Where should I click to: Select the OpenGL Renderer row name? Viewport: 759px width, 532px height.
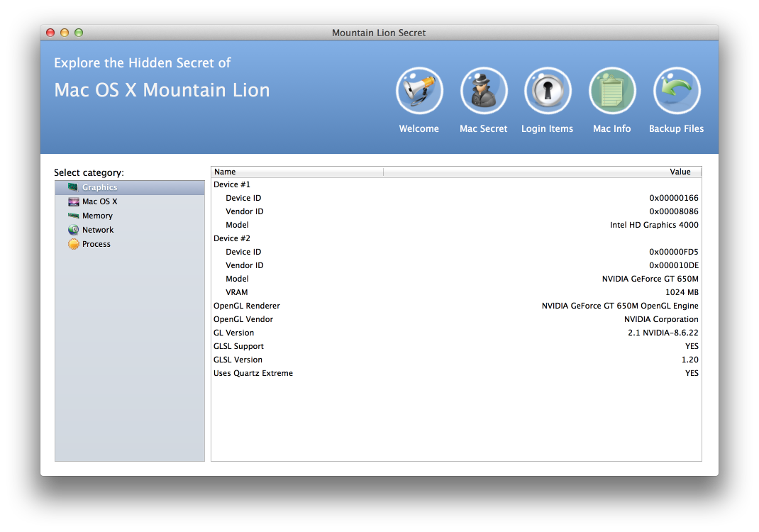tap(247, 306)
